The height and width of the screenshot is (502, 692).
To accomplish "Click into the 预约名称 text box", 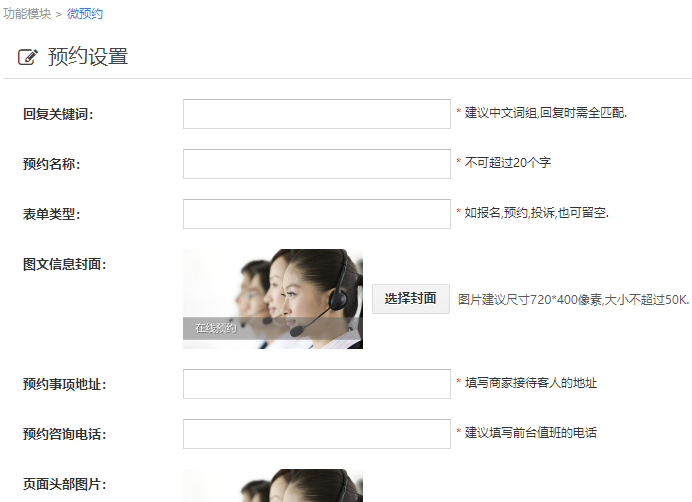I will coord(316,164).
